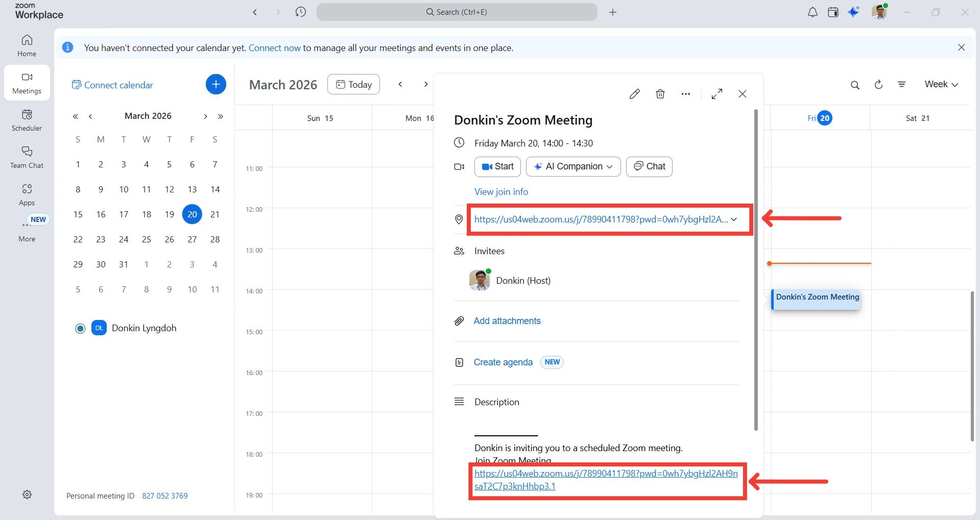Screen dimensions: 980x520
Task: Go to previous year in mini calendar
Action: (76, 116)
